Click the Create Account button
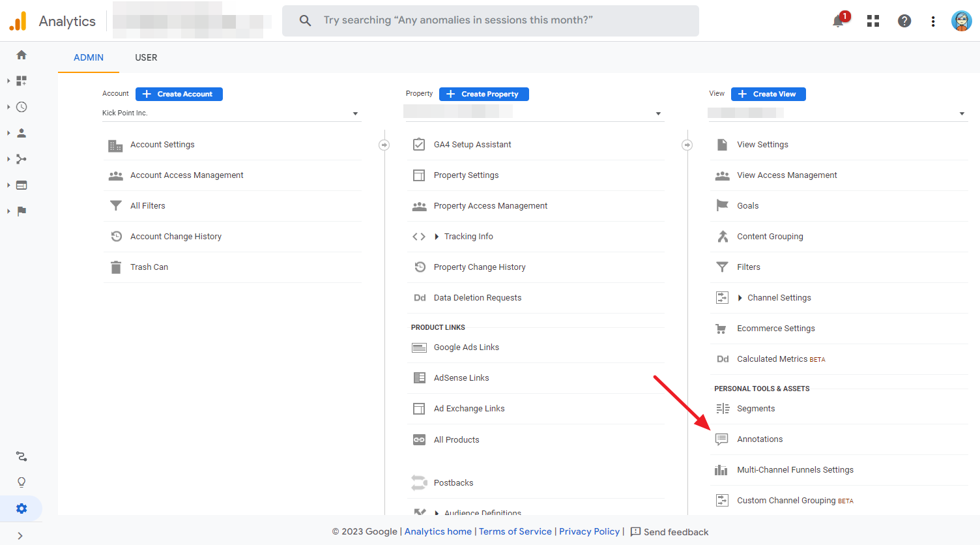The image size is (980, 545). click(x=179, y=94)
